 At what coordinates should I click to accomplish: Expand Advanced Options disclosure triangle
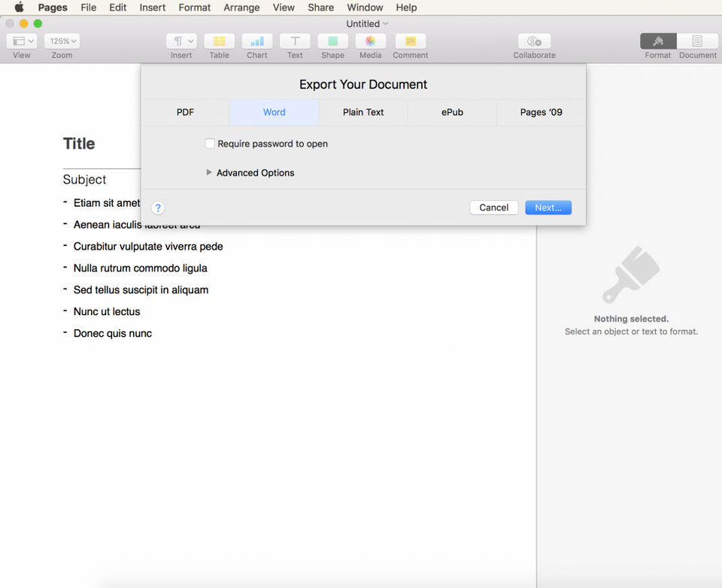coord(209,172)
